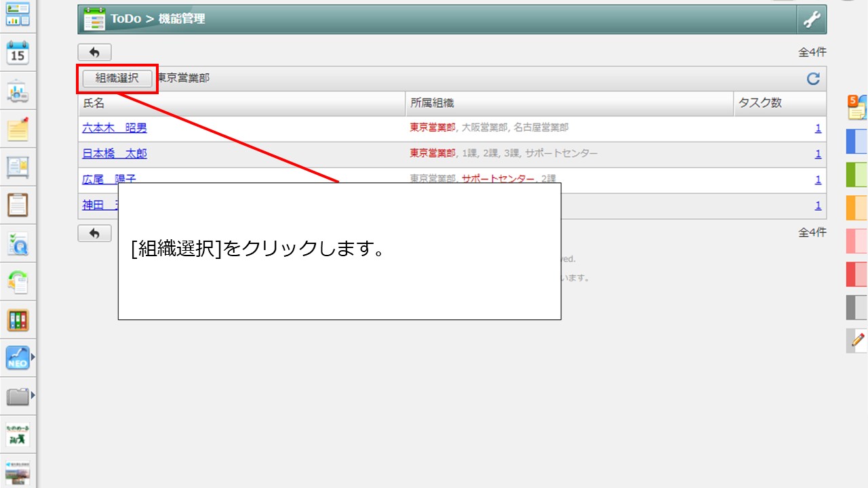This screenshot has width=868, height=488.
Task: Sort by the 氏名 column header
Action: pos(241,103)
